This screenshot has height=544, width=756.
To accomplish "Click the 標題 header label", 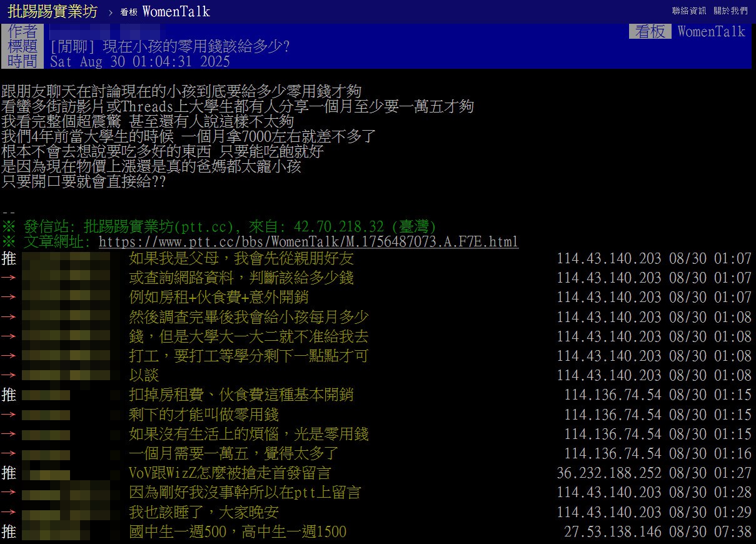I will click(23, 47).
